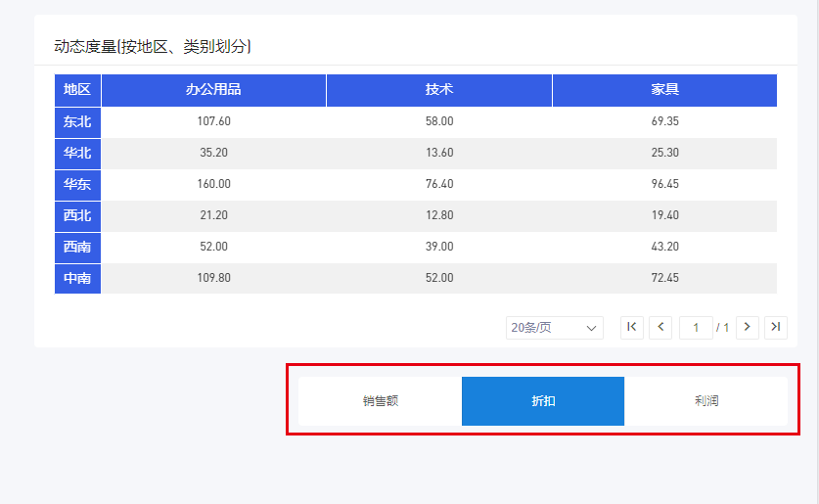Image resolution: width=819 pixels, height=504 pixels.
Task: Select the 东北 row header
Action: click(x=77, y=121)
